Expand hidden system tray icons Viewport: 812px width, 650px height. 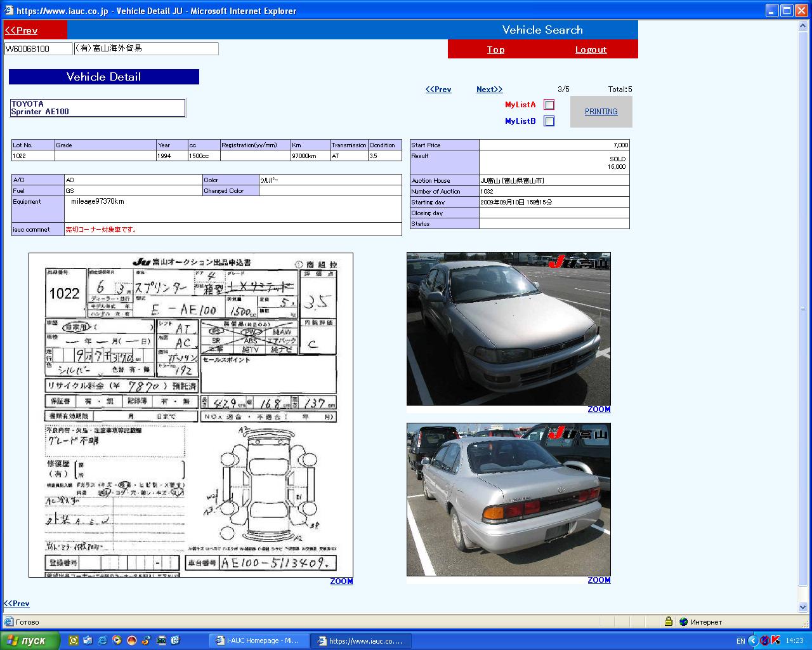coord(753,640)
